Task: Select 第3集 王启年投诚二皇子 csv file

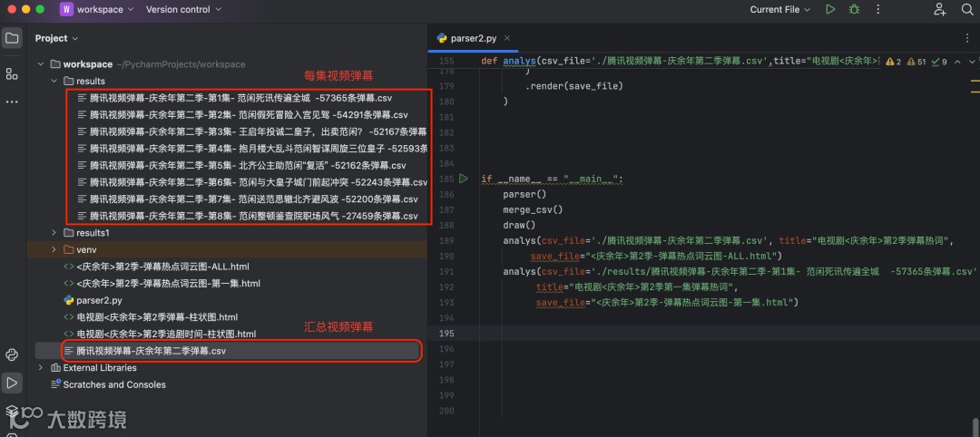Action: pyautogui.click(x=252, y=131)
